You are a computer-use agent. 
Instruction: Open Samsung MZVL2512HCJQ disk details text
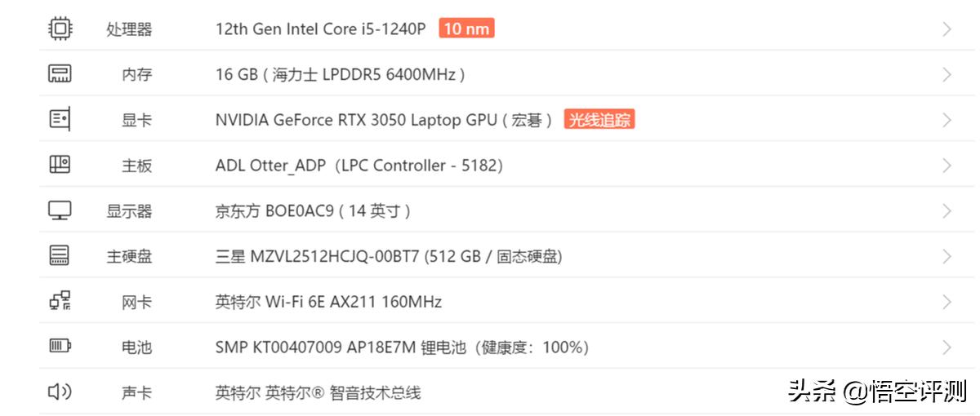point(388,256)
